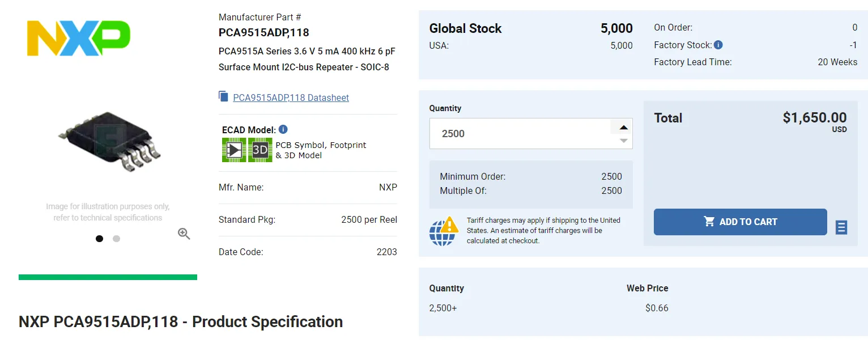Click the ECAD Model info icon
Viewport: 868px width, 343px height.
coord(283,129)
